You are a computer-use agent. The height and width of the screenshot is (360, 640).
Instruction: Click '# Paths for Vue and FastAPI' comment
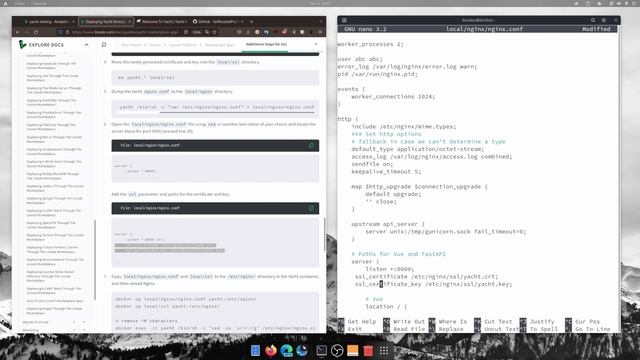click(398, 254)
